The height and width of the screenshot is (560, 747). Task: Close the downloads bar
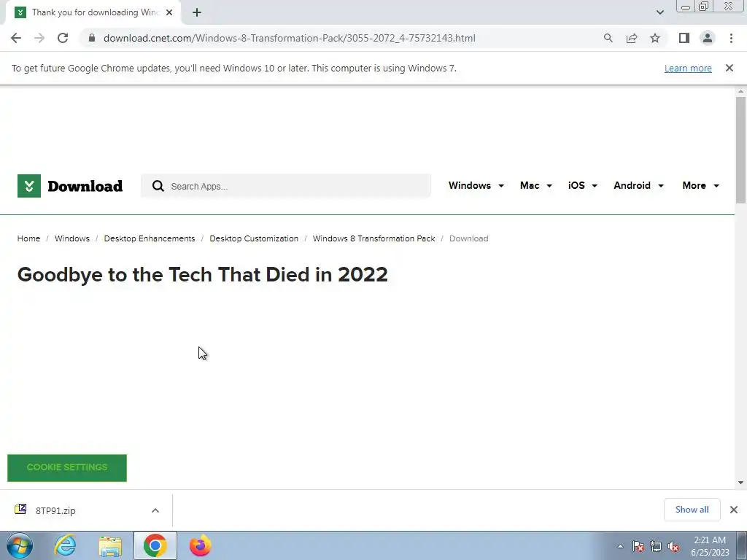[734, 510]
